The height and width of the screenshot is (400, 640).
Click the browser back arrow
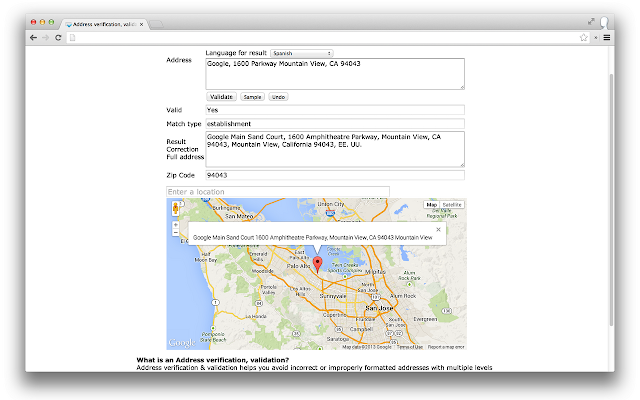[33, 38]
